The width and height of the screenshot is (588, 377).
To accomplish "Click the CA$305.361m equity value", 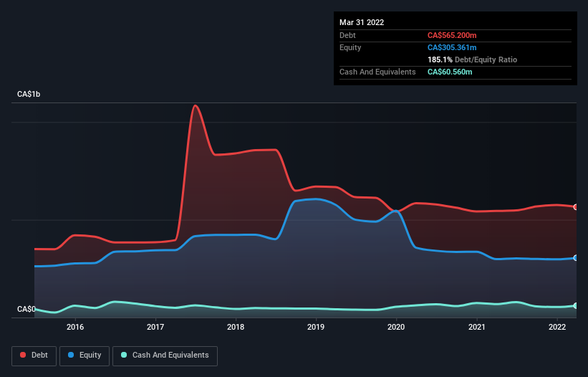I will 452,47.
